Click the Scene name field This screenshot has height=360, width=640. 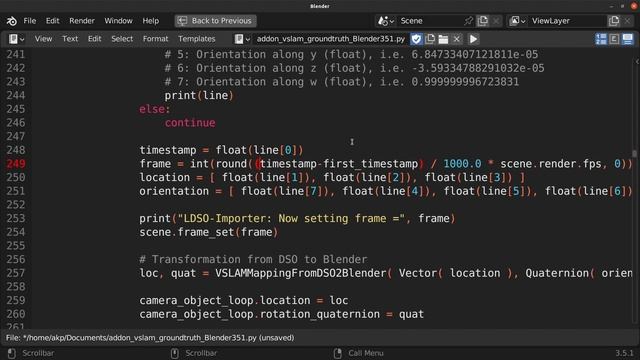(429, 21)
